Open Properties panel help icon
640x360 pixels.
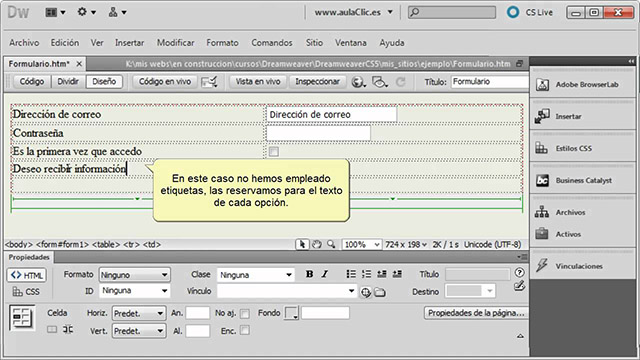click(x=519, y=272)
